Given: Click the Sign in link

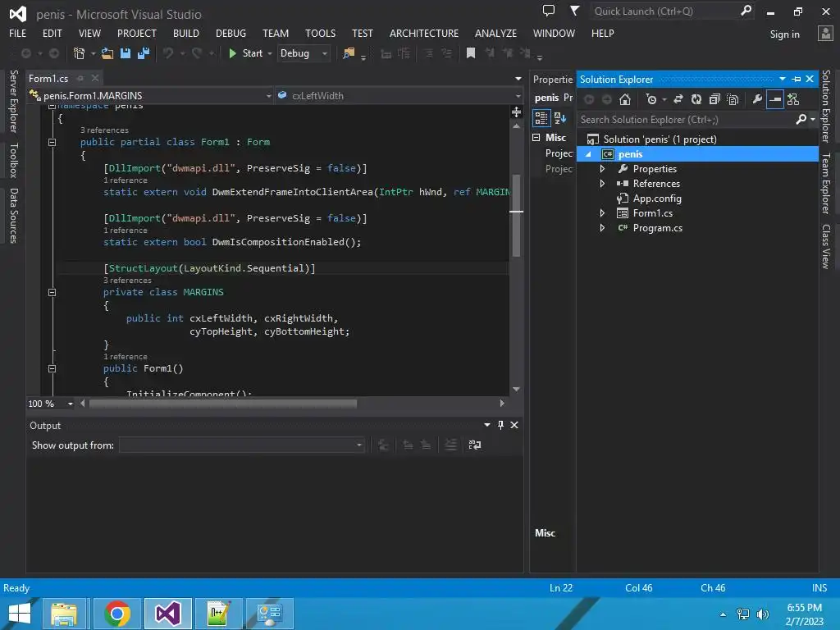Looking at the screenshot, I should click(x=784, y=34).
